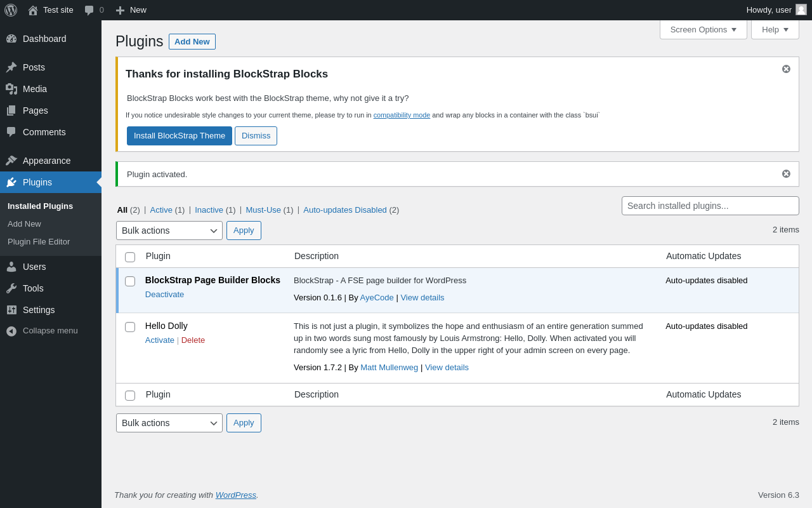812x508 pixels.
Task: View details for Hello Dolly
Action: [x=447, y=368]
